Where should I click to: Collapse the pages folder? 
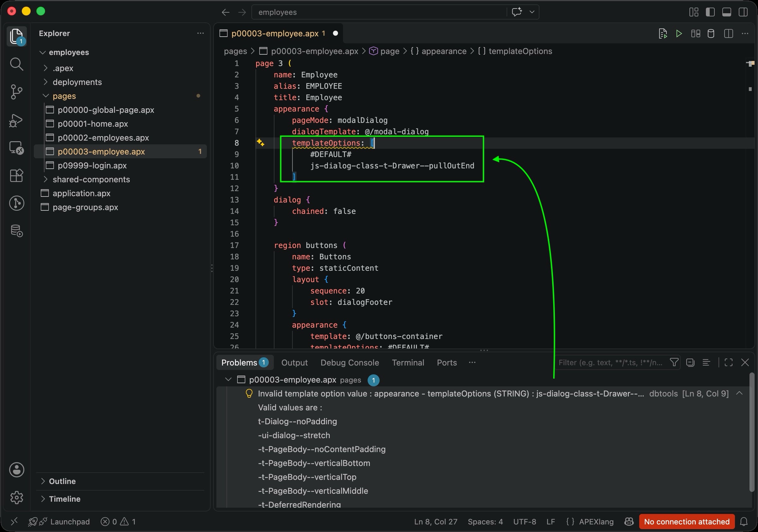[45, 96]
